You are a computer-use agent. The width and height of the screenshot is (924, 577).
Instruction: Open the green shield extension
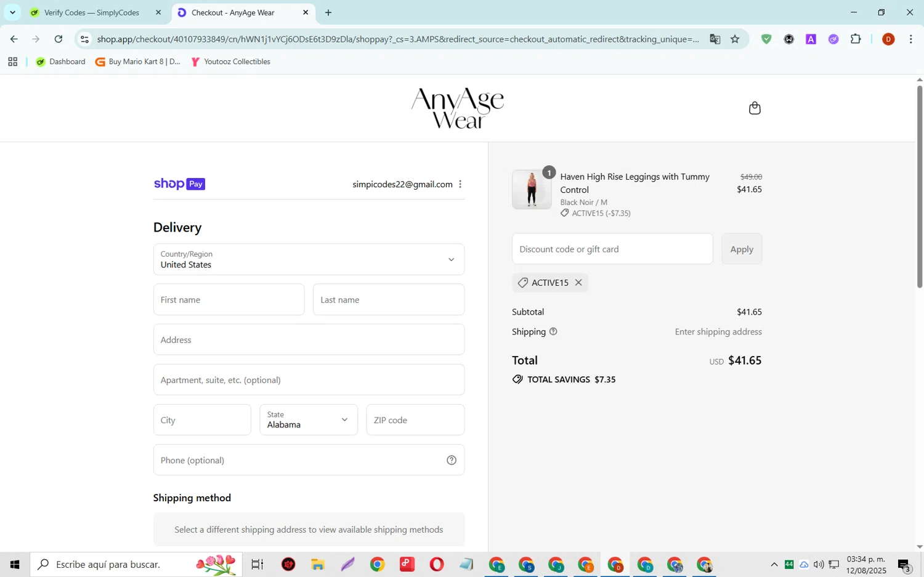pyautogui.click(x=766, y=39)
